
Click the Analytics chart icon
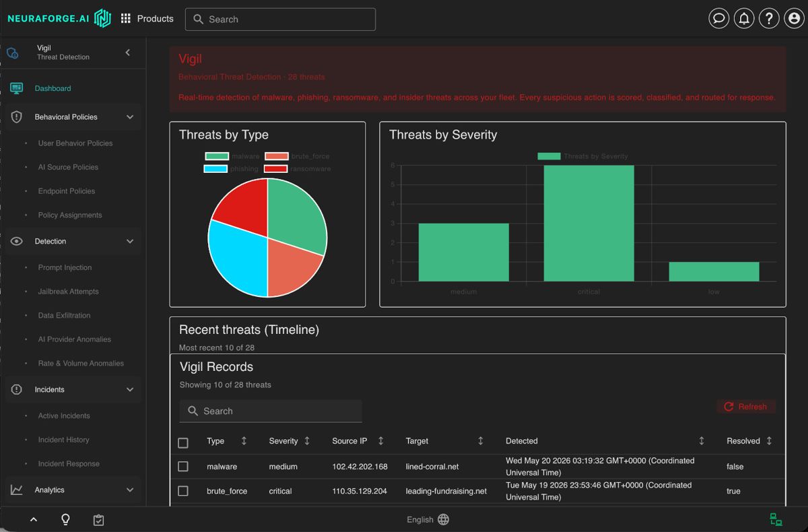17,490
